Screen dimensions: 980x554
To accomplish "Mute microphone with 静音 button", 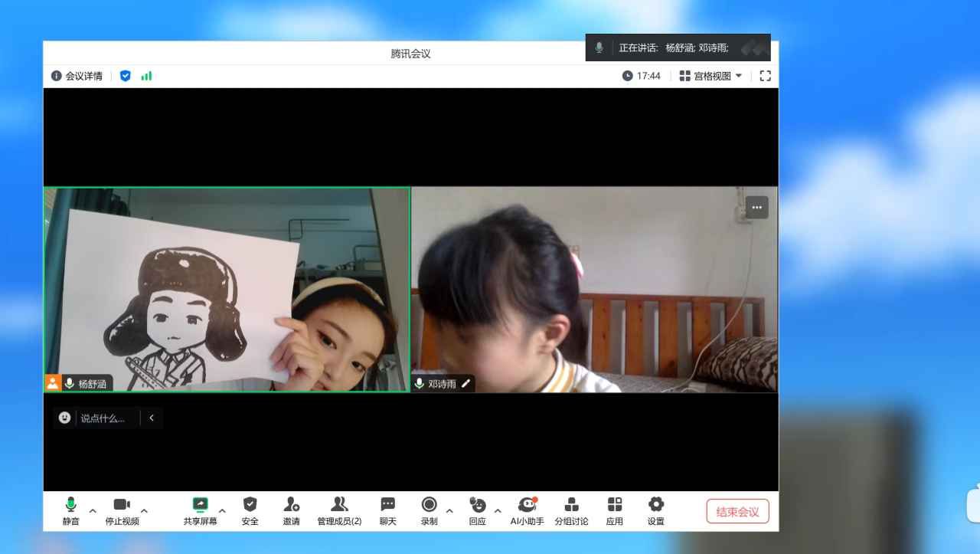I will (70, 505).
